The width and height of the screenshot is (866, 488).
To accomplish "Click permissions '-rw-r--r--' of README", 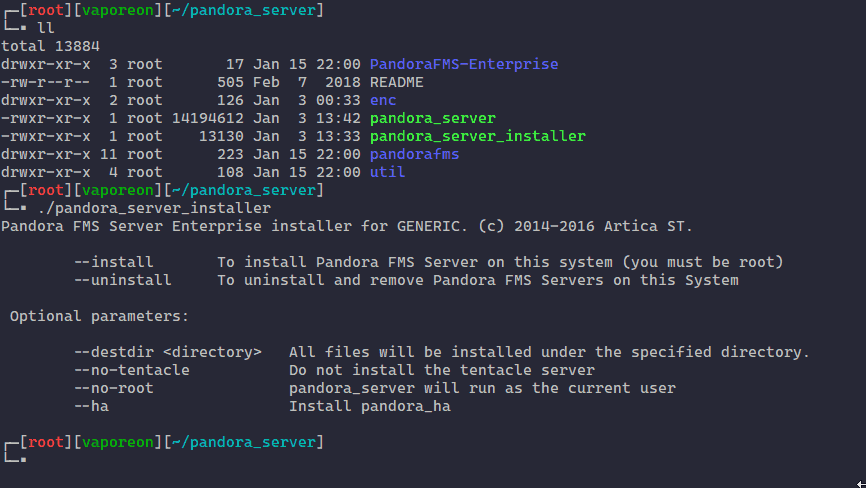I will click(45, 82).
